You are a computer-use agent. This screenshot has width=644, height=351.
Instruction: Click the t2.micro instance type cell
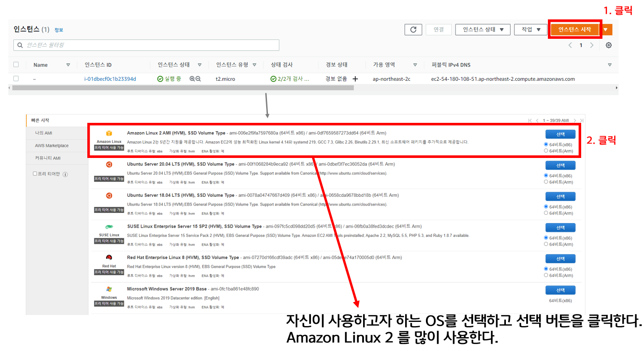click(x=225, y=79)
